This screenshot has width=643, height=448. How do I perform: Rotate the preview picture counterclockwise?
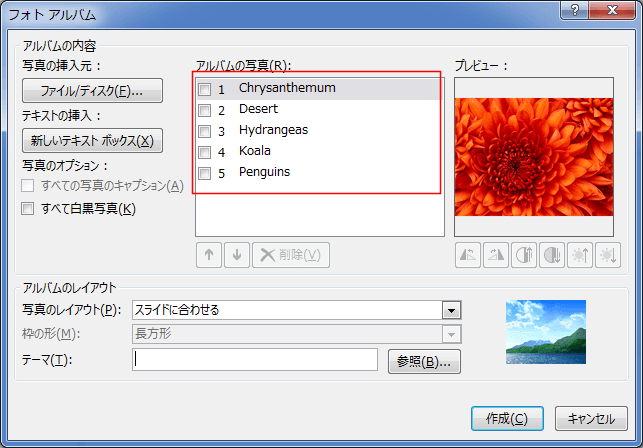point(468,255)
